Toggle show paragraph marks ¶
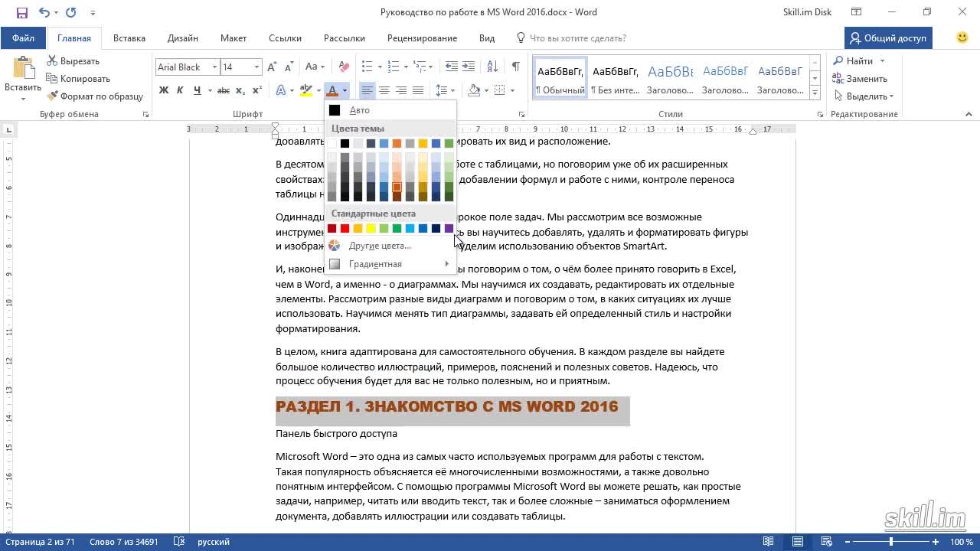 click(516, 67)
